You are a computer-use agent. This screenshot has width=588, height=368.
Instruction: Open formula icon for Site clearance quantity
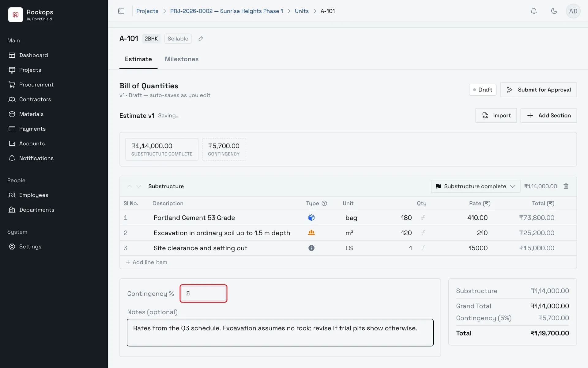[423, 248]
